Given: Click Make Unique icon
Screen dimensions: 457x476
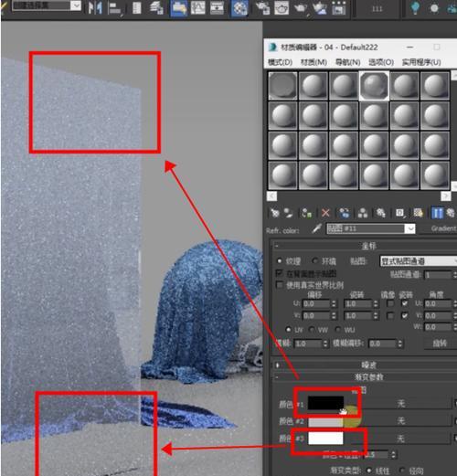Looking at the screenshot, I should pos(363,213).
